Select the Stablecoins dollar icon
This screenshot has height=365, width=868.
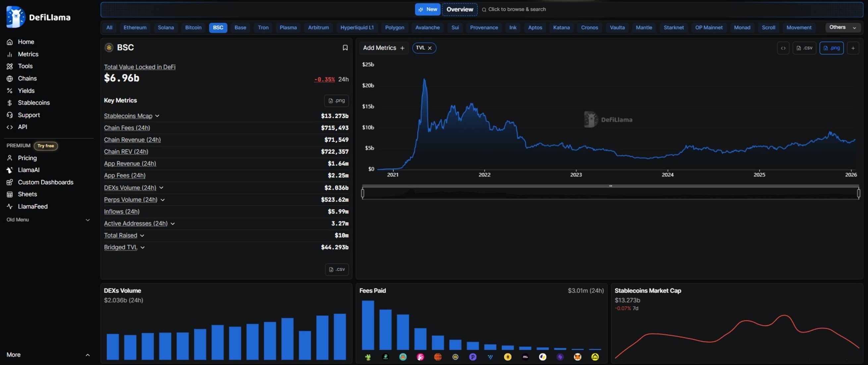point(10,103)
